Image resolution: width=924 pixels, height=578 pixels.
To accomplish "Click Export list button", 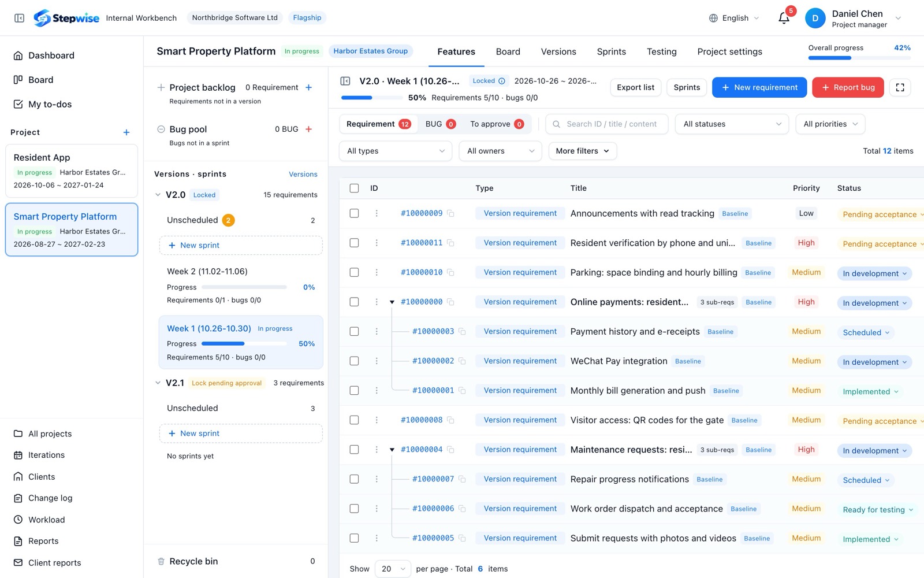I will [635, 87].
